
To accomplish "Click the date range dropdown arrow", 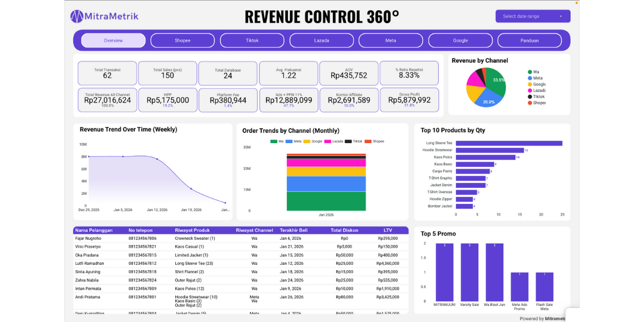I will point(561,16).
